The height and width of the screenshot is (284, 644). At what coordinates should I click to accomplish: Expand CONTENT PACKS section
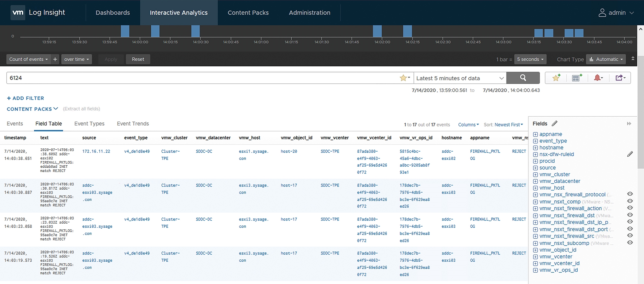click(x=32, y=109)
